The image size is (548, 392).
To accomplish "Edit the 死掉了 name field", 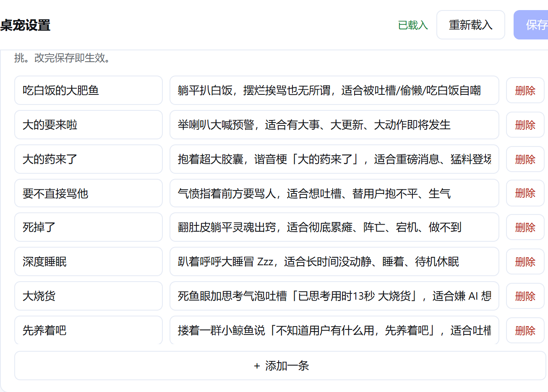I will point(89,227).
